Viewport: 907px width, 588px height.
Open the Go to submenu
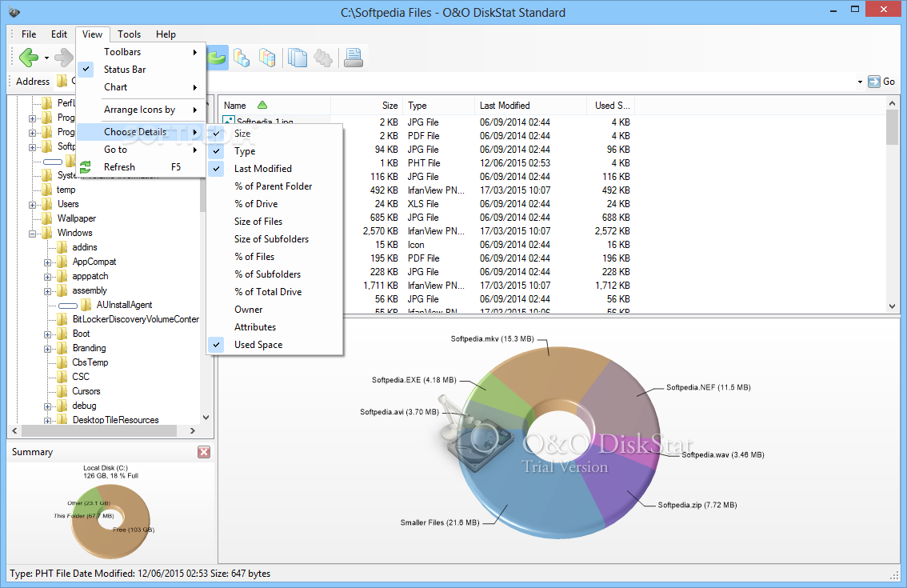coord(141,150)
